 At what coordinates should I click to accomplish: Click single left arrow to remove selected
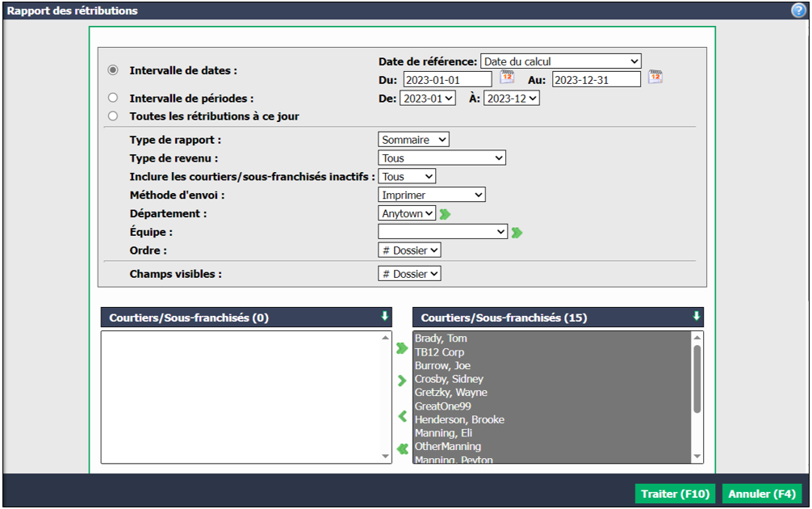pyautogui.click(x=403, y=416)
